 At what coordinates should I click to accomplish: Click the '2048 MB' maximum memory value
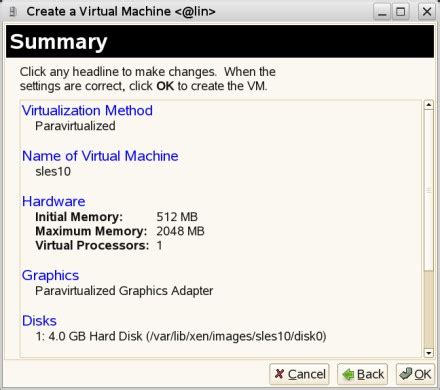point(180,231)
